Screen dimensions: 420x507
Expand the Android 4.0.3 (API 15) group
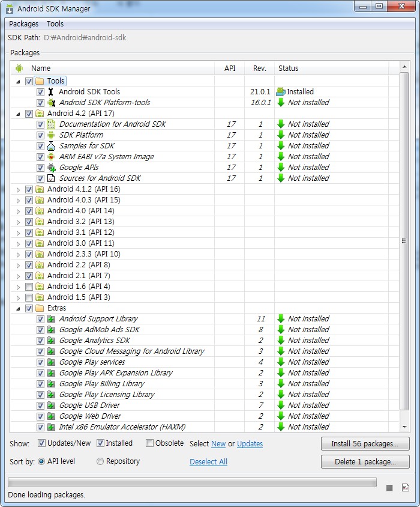(x=19, y=201)
